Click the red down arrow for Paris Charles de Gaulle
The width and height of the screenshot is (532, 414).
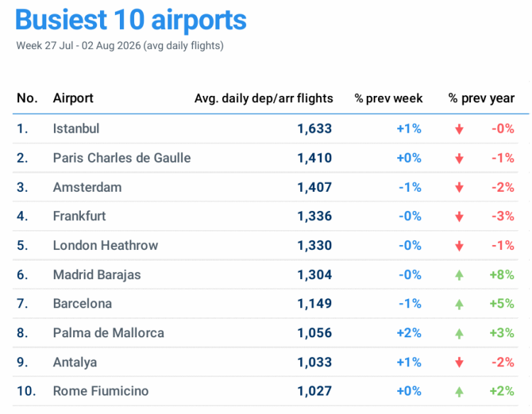[x=459, y=158]
